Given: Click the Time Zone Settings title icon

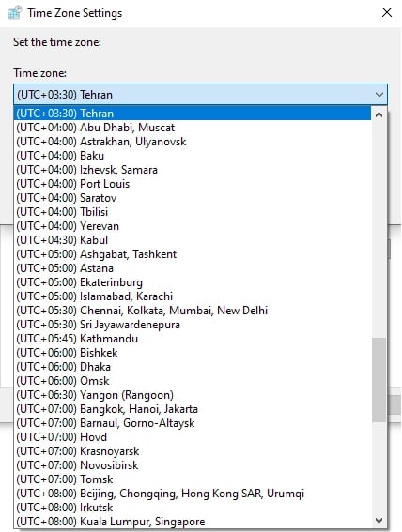Looking at the screenshot, I should [x=15, y=13].
